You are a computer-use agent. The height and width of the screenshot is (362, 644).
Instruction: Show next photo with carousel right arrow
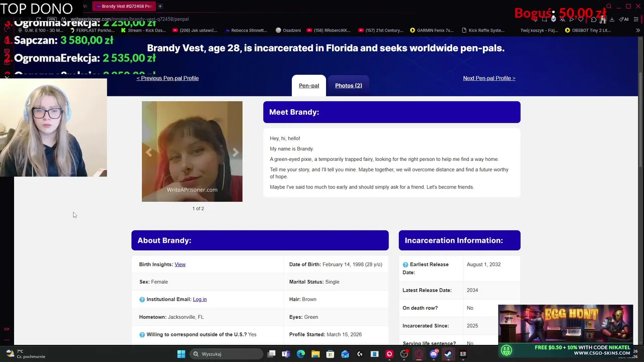tap(235, 152)
